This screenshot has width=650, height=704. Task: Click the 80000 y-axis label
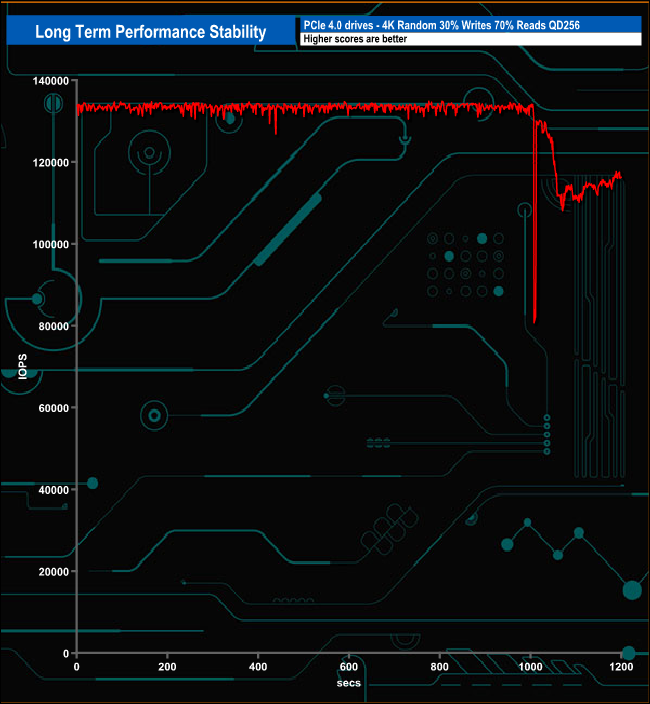pyautogui.click(x=53, y=326)
